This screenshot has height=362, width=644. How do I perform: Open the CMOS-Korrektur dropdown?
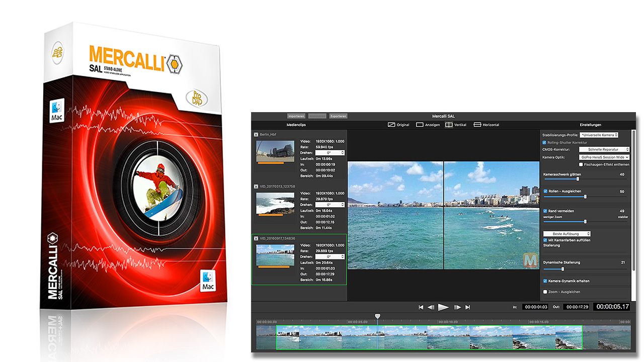(604, 150)
